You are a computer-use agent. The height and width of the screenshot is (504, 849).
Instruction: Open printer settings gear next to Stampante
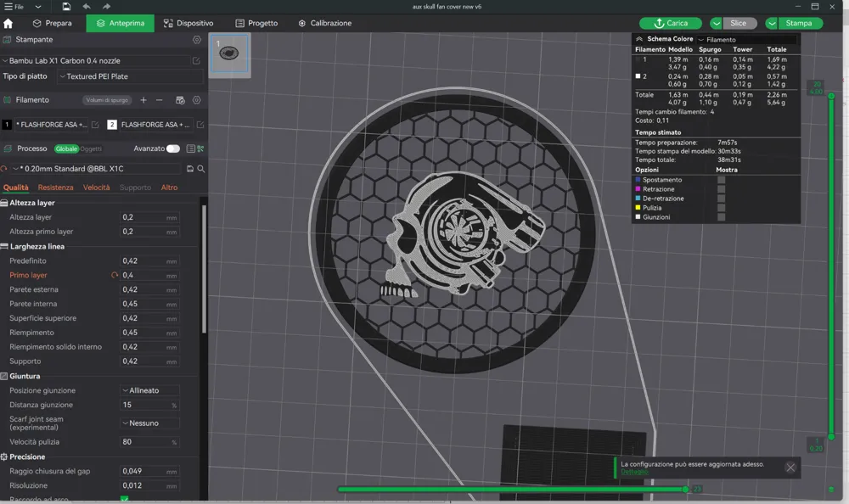click(197, 40)
